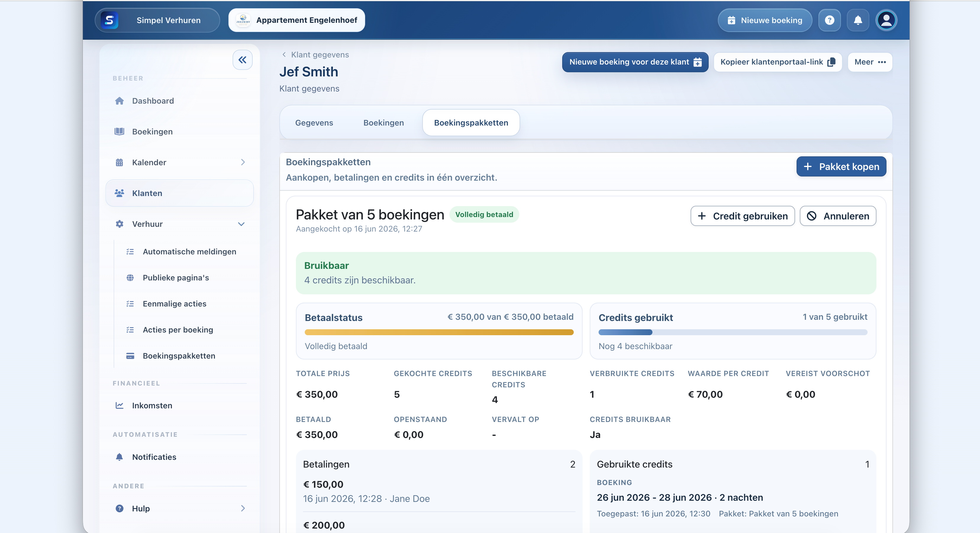Open the Meer options dropdown
980x533 pixels.
870,62
